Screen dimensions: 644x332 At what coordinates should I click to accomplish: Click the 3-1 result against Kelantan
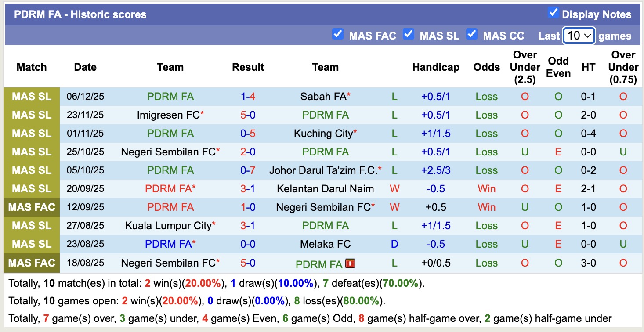tap(248, 189)
